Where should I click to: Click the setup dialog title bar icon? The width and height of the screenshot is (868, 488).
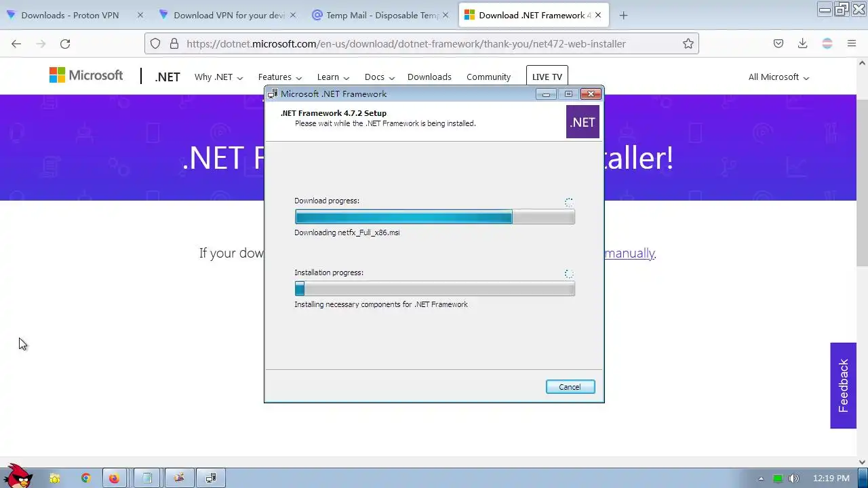[x=273, y=94]
